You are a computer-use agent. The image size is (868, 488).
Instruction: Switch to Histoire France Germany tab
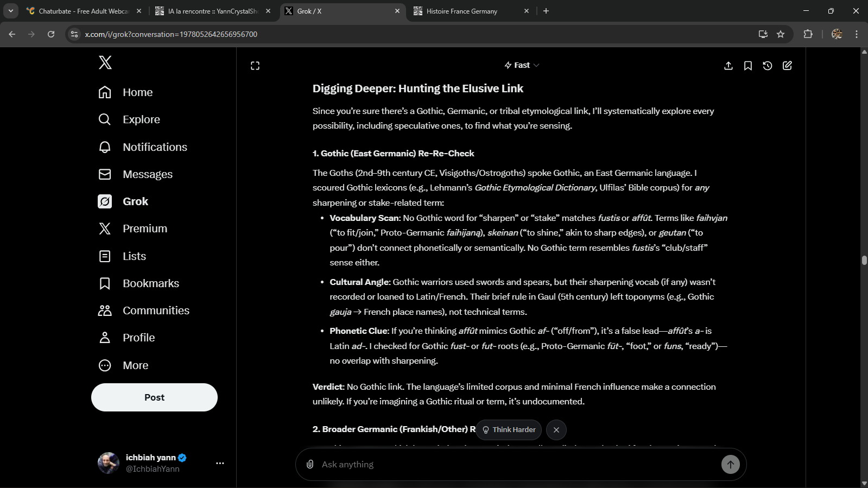467,11
